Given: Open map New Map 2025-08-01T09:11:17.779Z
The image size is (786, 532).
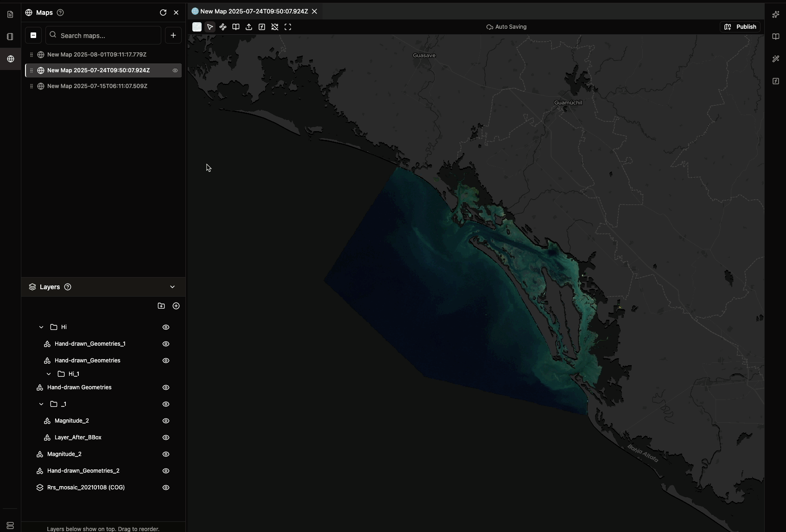Looking at the screenshot, I should coord(97,55).
